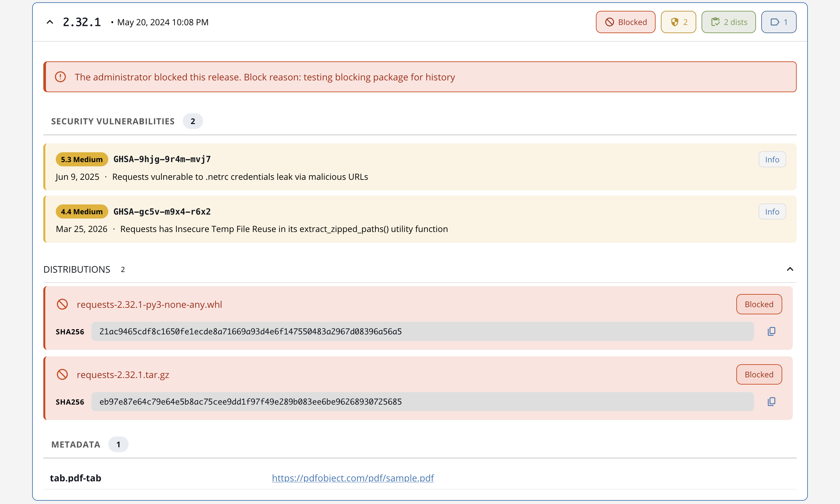Copy SHA256 of the tar.gz distribution
The width and height of the screenshot is (840, 504).
pos(771,402)
